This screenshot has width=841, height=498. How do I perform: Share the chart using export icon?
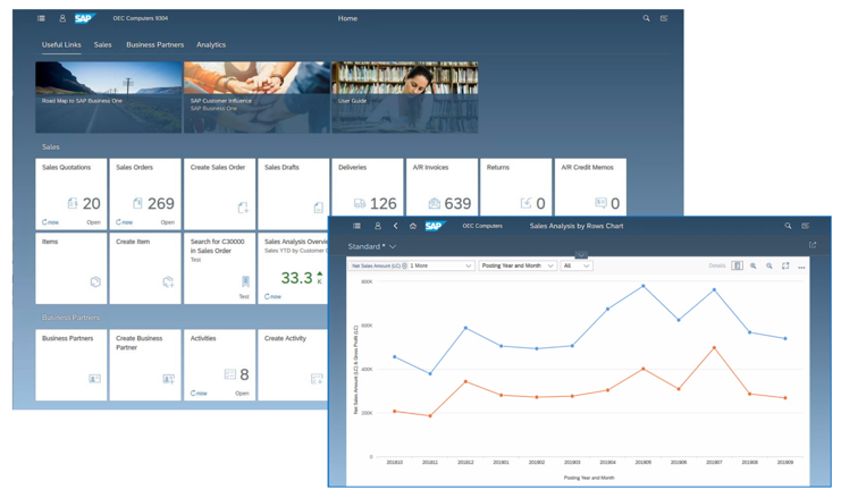(813, 245)
